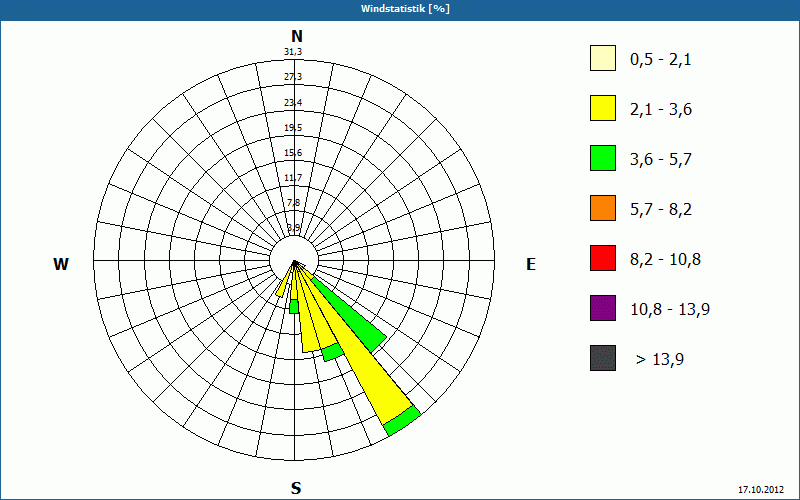This screenshot has height=500, width=800.
Task: Click the 15,6 ring scale value
Action: click(x=293, y=153)
